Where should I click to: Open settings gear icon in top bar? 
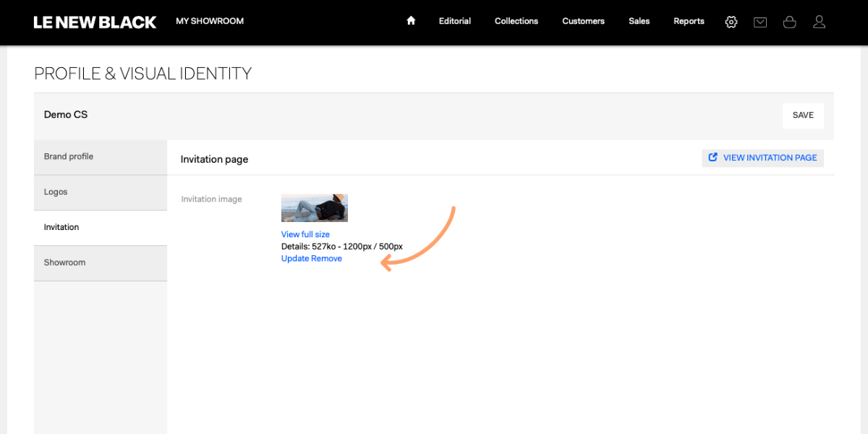(731, 22)
